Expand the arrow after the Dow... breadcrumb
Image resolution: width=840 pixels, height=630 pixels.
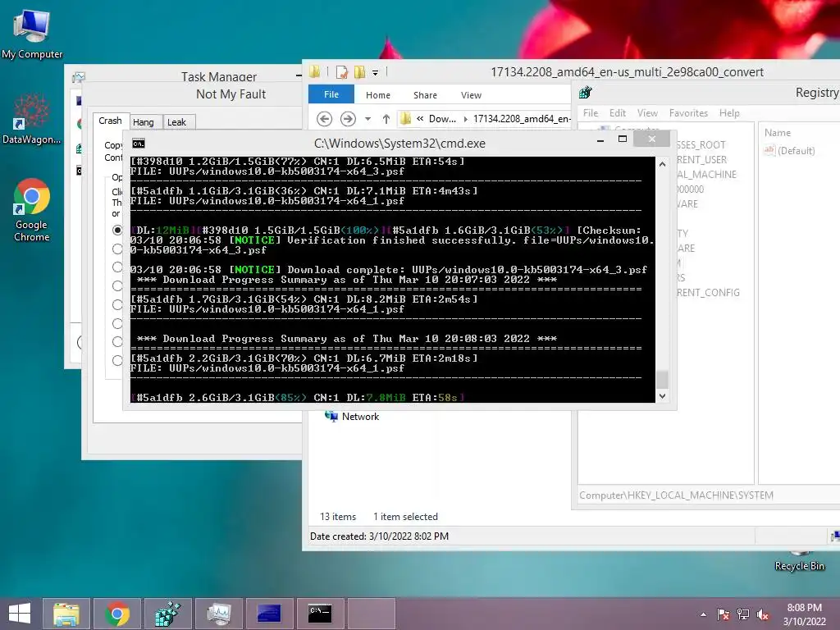(x=466, y=119)
